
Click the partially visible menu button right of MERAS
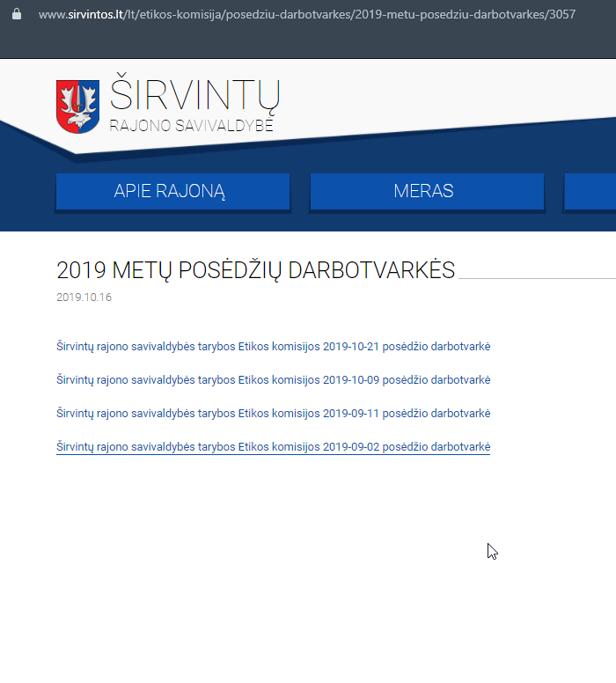(590, 191)
